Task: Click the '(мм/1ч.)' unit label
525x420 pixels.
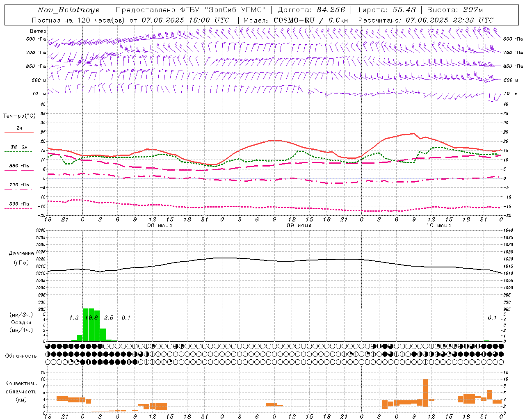Action: click(x=21, y=330)
